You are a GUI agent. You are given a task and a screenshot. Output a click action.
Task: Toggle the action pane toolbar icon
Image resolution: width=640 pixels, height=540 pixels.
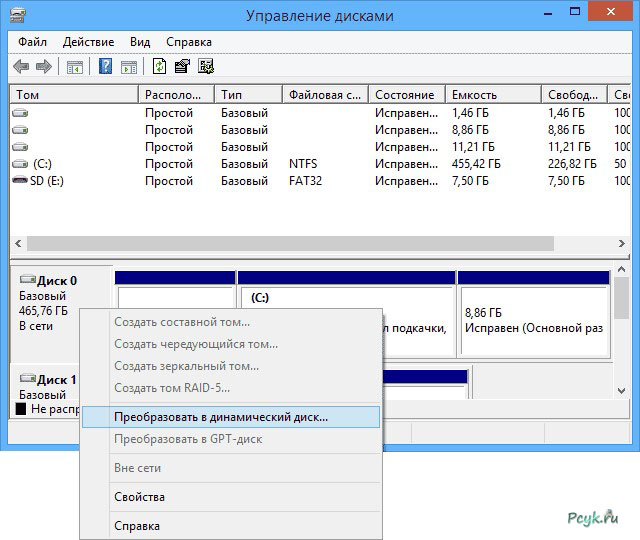(129, 67)
